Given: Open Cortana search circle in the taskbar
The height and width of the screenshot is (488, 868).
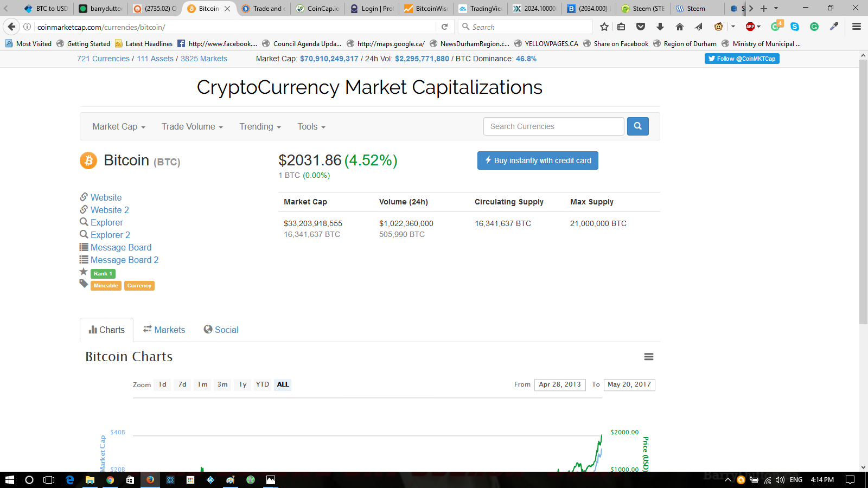Looking at the screenshot, I should 29,480.
